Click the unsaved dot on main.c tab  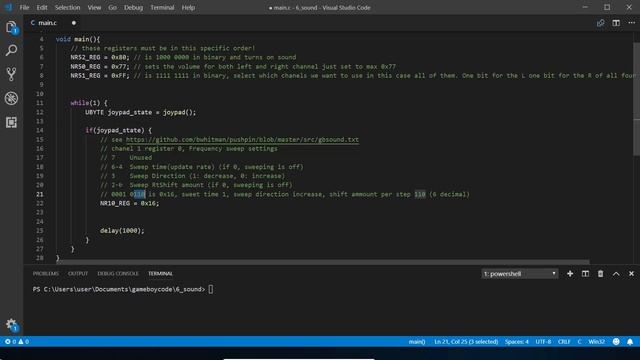pos(73,23)
